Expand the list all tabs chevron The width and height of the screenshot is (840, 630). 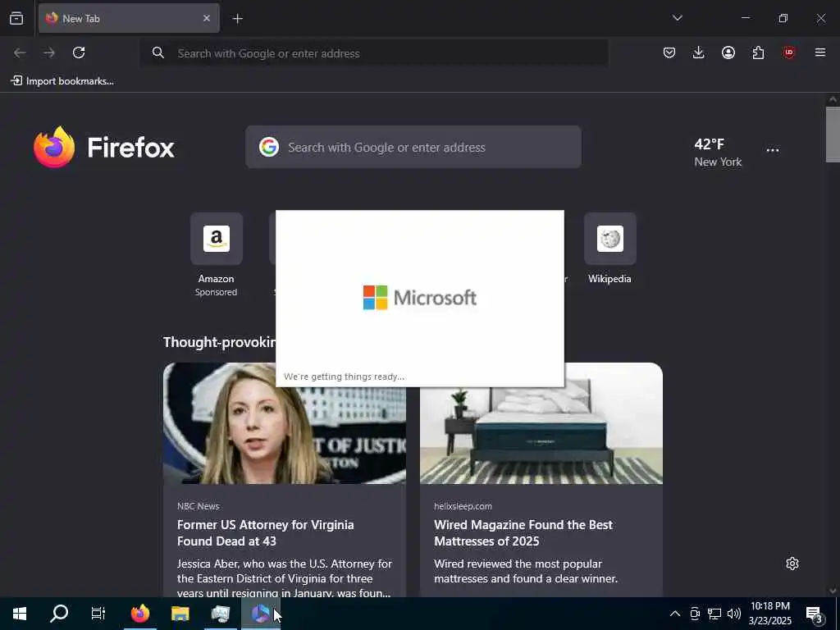(x=677, y=18)
